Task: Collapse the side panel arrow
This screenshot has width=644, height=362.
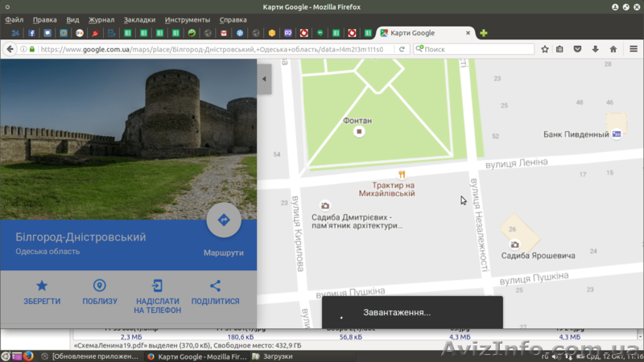Action: tap(265, 79)
